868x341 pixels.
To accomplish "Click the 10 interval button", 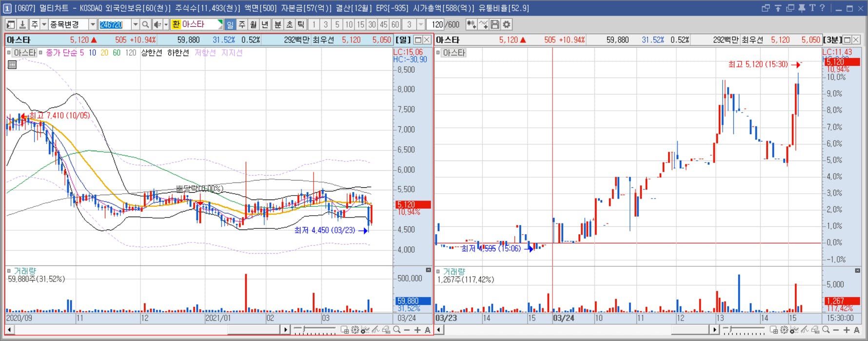I will click(349, 24).
